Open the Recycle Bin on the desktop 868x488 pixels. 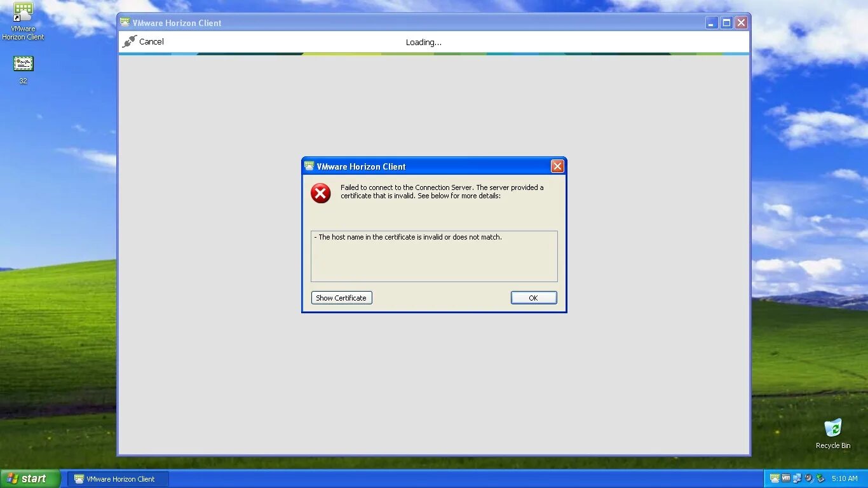pyautogui.click(x=833, y=433)
